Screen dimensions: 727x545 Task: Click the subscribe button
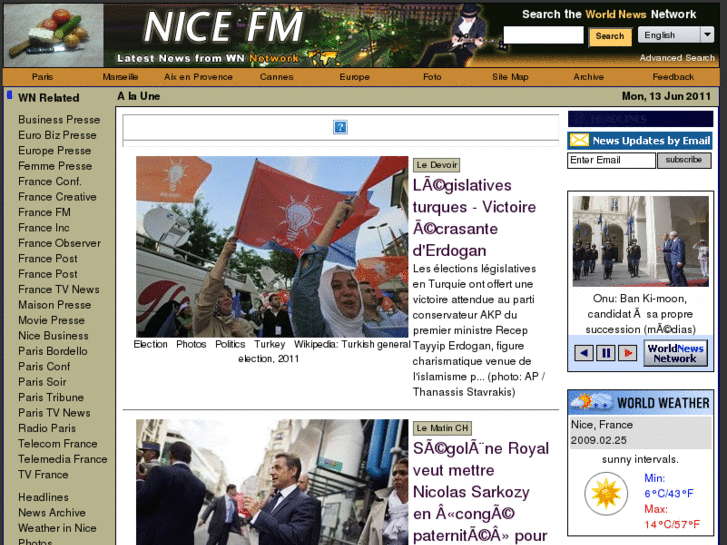coord(684,160)
